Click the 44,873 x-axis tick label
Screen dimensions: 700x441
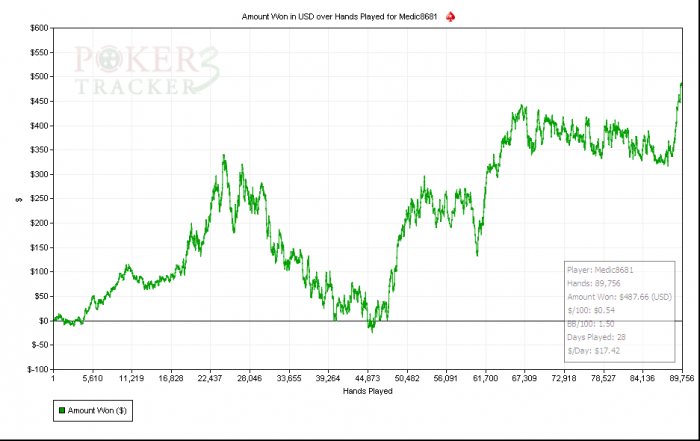(x=367, y=379)
